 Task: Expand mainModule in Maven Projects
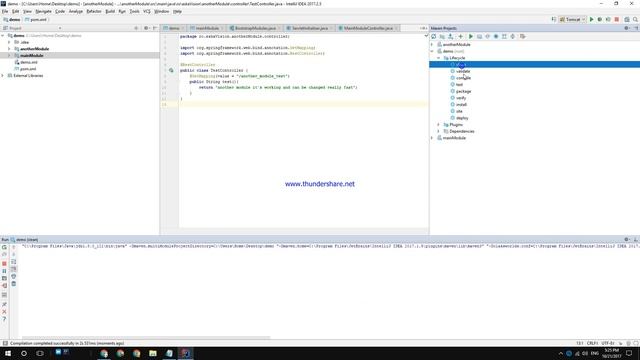pyautogui.click(x=432, y=138)
